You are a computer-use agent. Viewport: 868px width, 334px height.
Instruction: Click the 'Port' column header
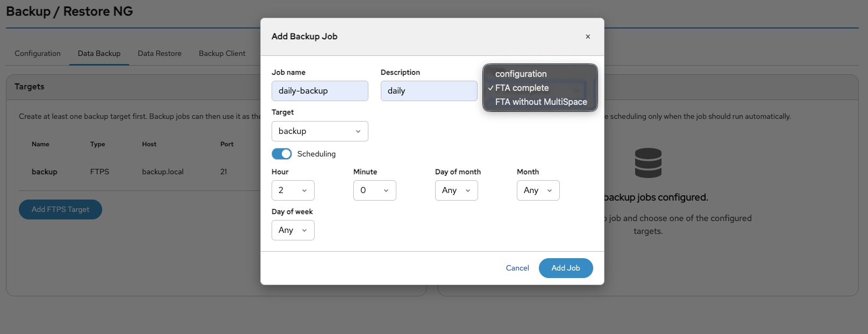click(227, 144)
